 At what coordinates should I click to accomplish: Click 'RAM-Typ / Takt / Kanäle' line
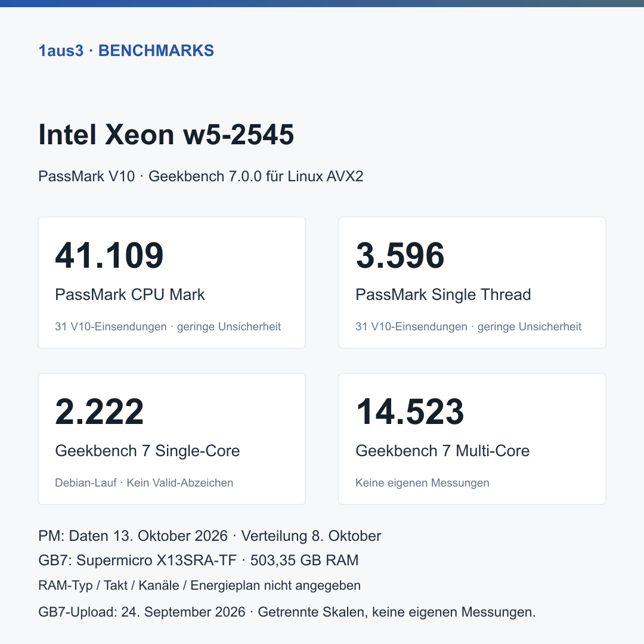click(199, 586)
